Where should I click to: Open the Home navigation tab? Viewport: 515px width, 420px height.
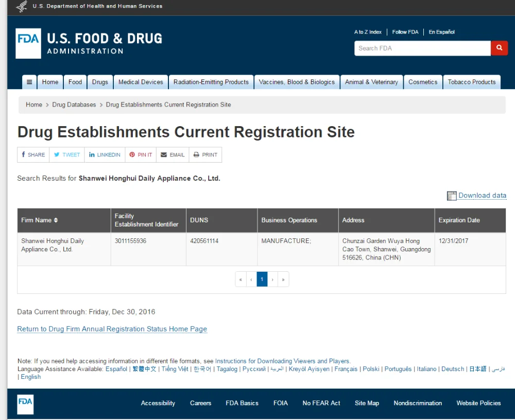[50, 82]
